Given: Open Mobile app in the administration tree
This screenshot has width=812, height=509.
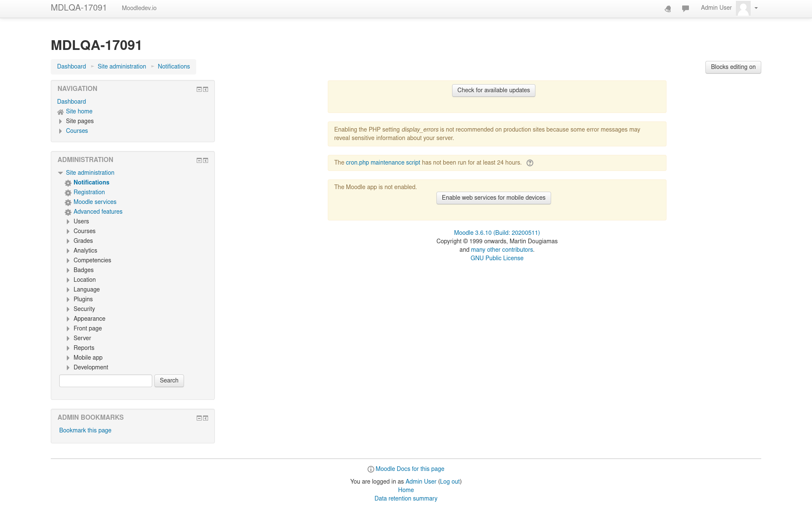Looking at the screenshot, I should click(x=88, y=358).
